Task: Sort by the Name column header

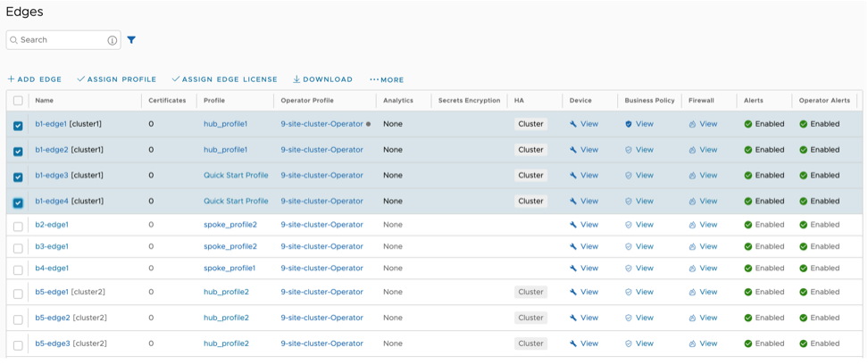Action: click(45, 101)
